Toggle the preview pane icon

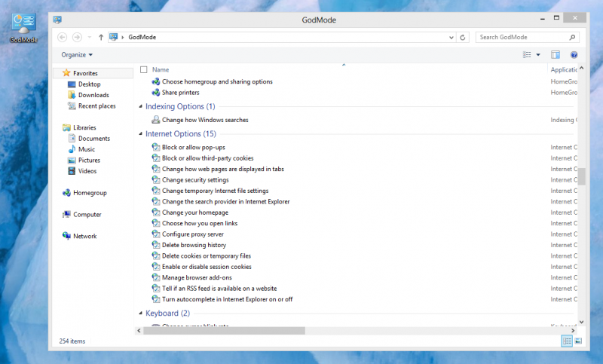tap(556, 55)
